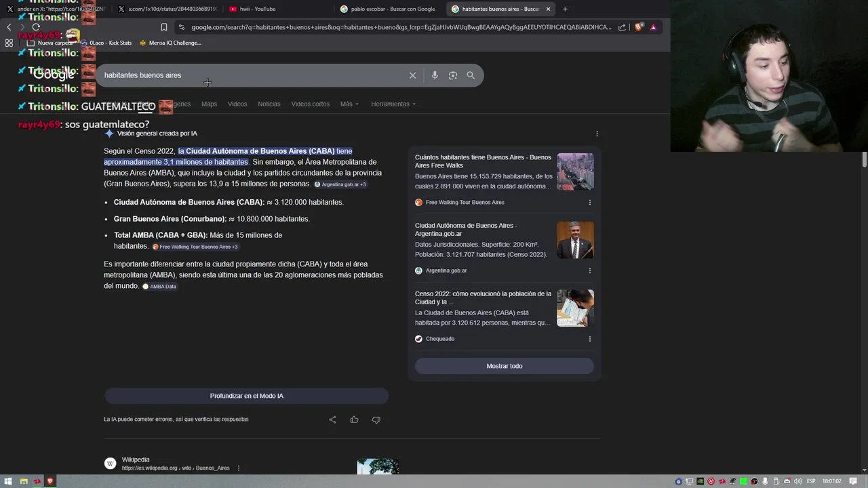Click Profundizar en el Modo IA
The height and width of the screenshot is (488, 868).
point(246,396)
